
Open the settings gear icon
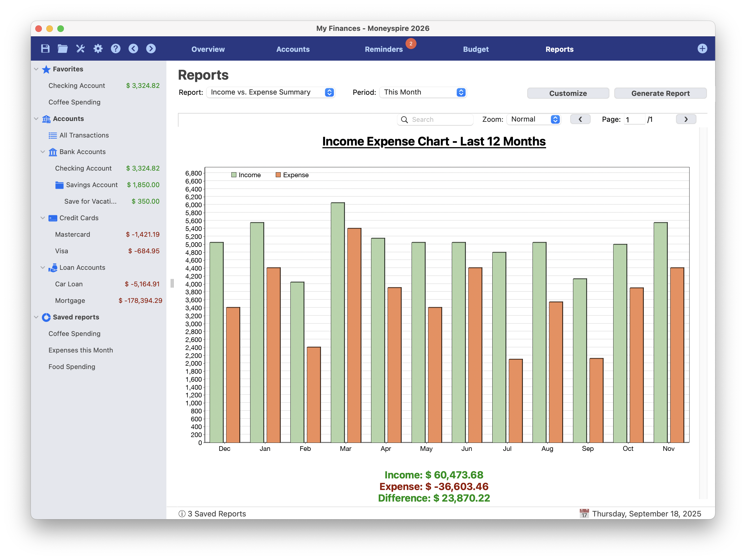coord(98,48)
